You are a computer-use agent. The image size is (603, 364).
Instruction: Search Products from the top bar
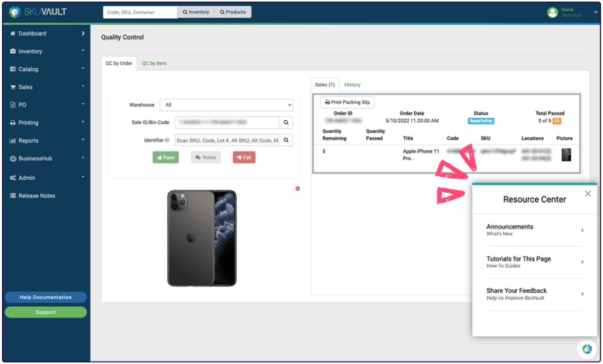(233, 12)
